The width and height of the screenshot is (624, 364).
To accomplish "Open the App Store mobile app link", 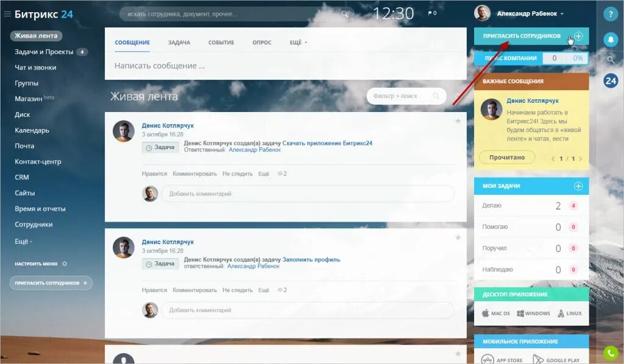I will [502, 360].
